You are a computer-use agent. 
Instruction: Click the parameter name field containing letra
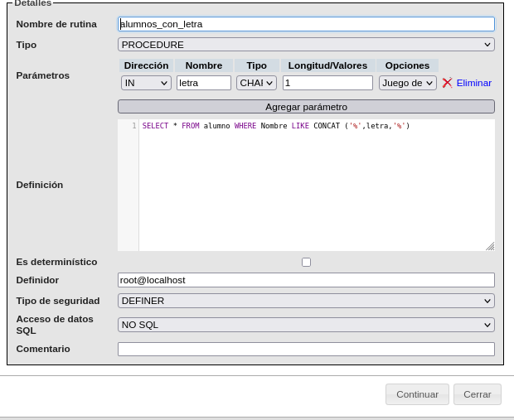click(x=203, y=83)
